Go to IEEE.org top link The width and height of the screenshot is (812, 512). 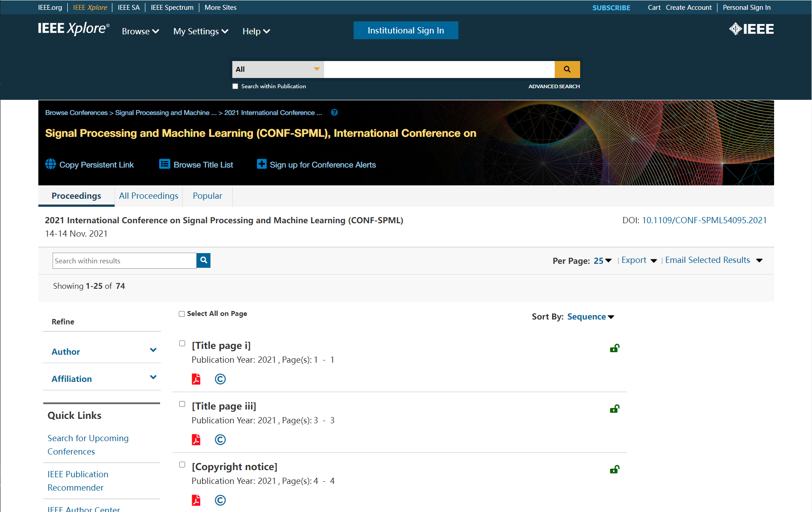pos(50,8)
